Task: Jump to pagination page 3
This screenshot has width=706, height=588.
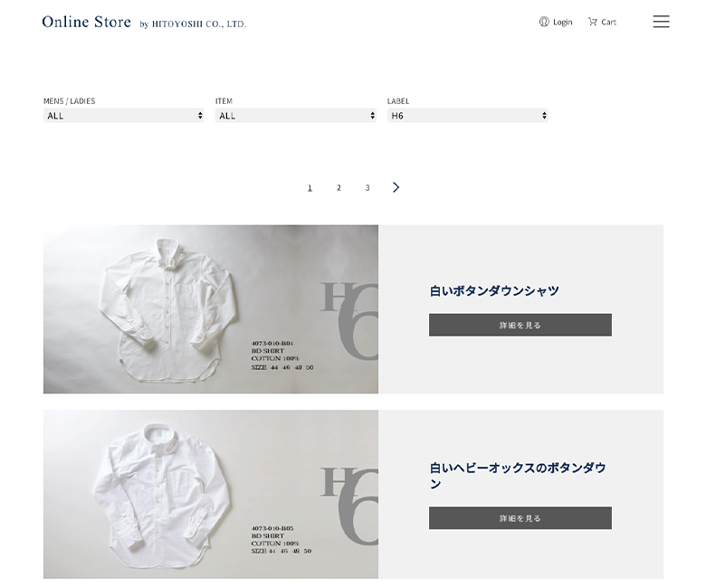Action: (x=367, y=187)
